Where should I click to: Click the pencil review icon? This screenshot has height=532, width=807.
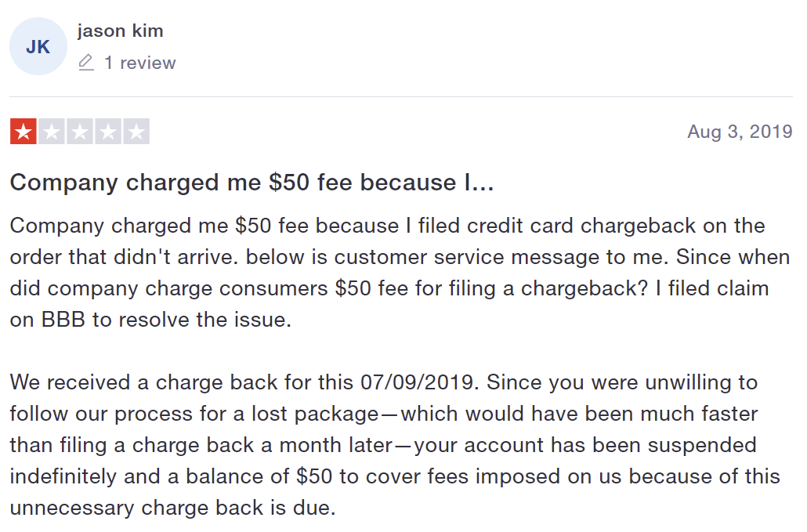coord(86,63)
